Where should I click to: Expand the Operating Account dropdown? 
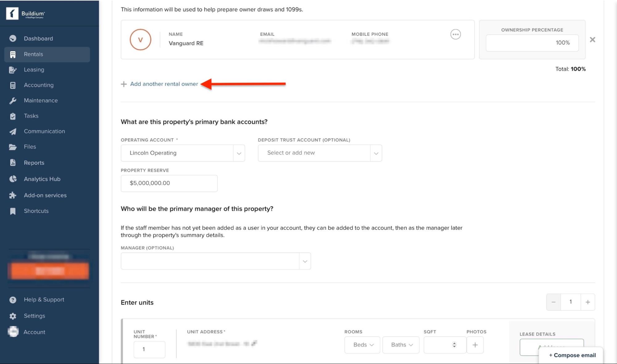[239, 153]
